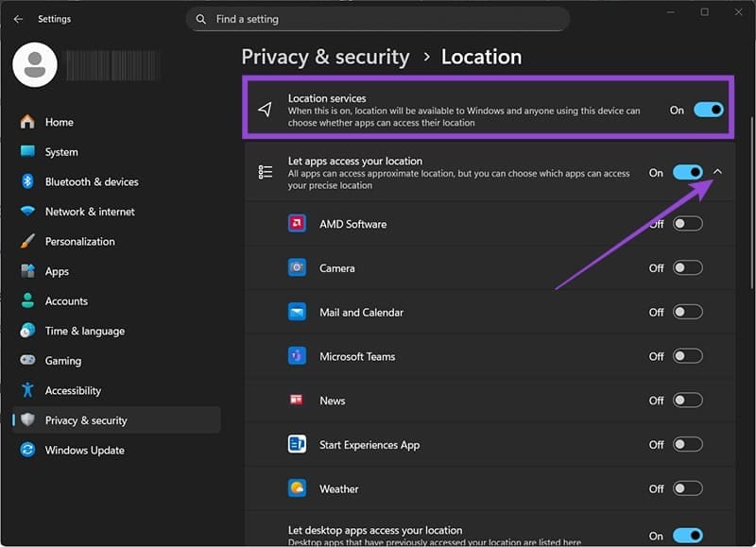Open the user profile avatar

click(35, 64)
